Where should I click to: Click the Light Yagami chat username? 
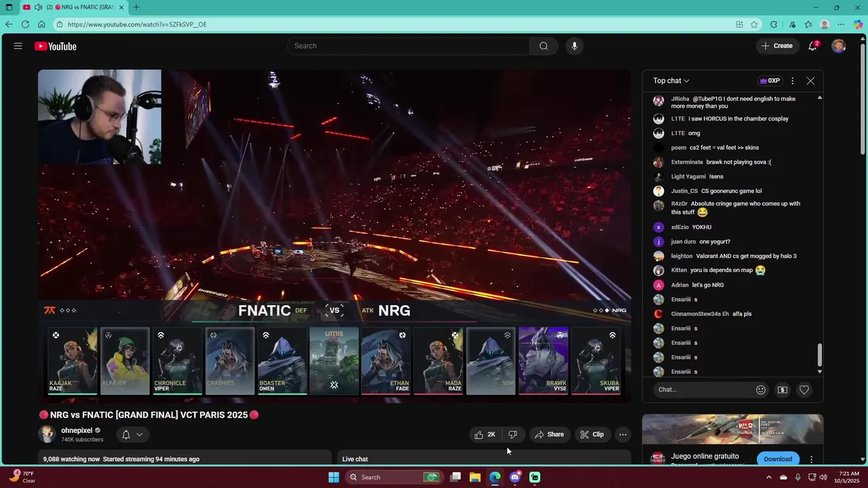[x=688, y=177]
